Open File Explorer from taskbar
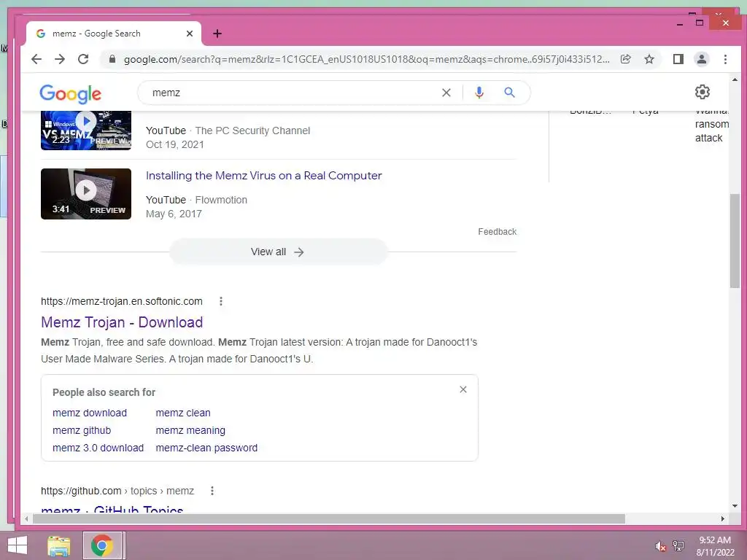This screenshot has height=560, width=747. (x=59, y=545)
